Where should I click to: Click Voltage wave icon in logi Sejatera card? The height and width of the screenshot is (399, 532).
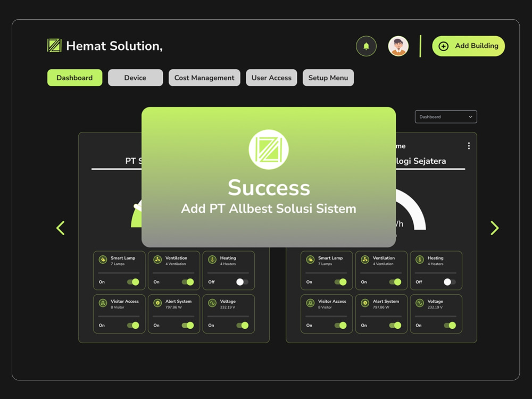[x=419, y=303]
